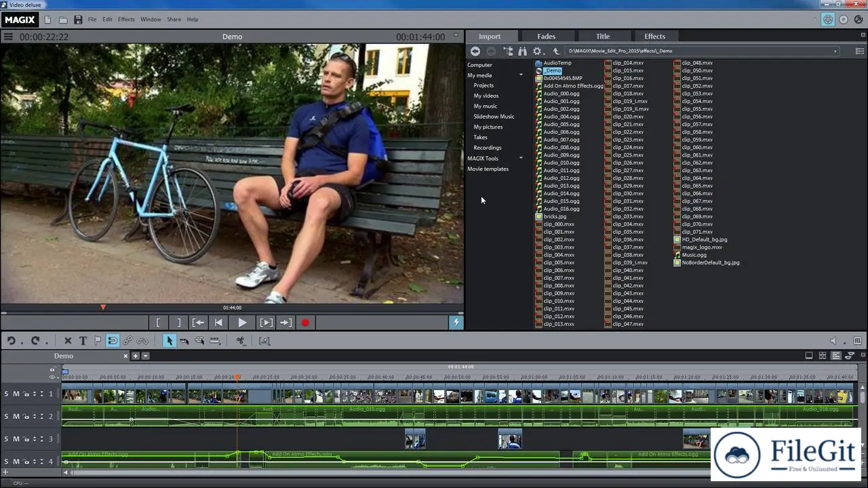Open the volume dropdown arrow beside speaker
868x488 pixels.
[x=844, y=342]
